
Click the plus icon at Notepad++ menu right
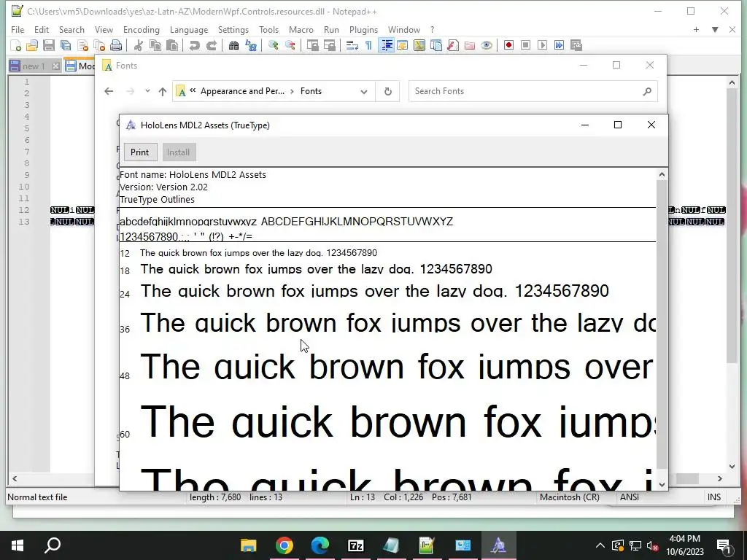point(696,29)
